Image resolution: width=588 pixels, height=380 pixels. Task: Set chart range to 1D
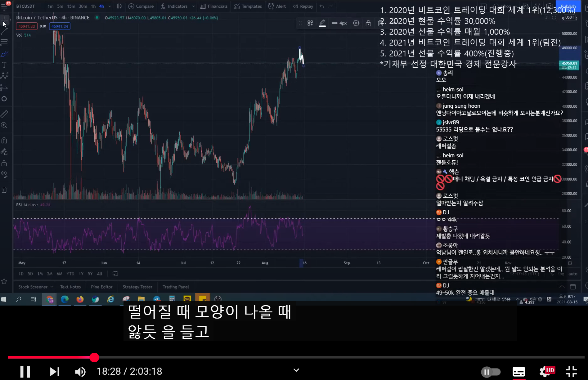(21, 274)
